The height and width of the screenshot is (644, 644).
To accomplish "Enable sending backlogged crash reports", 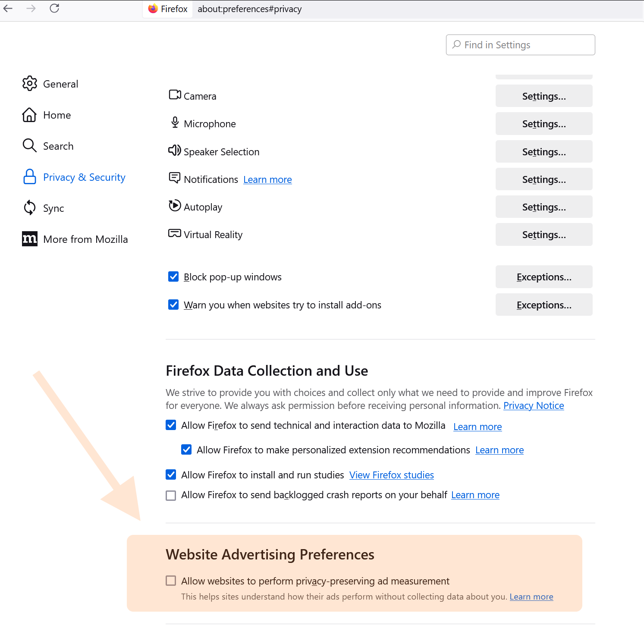I will [171, 495].
